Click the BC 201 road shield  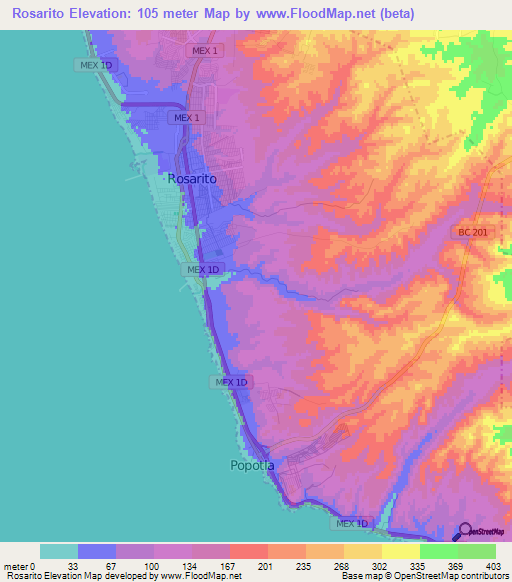pos(472,232)
